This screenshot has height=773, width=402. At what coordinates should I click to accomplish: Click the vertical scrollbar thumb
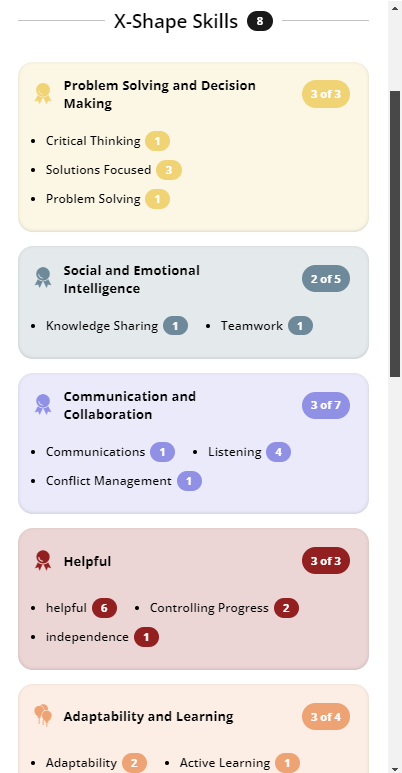coord(395,234)
